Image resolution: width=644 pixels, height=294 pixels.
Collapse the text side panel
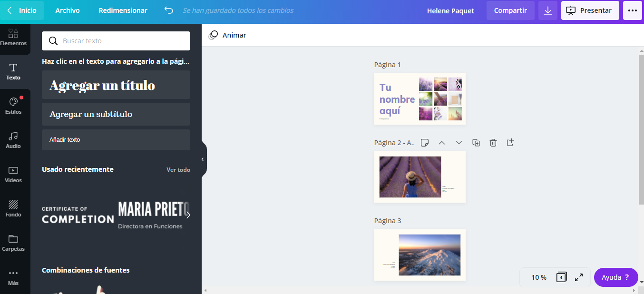click(x=204, y=158)
